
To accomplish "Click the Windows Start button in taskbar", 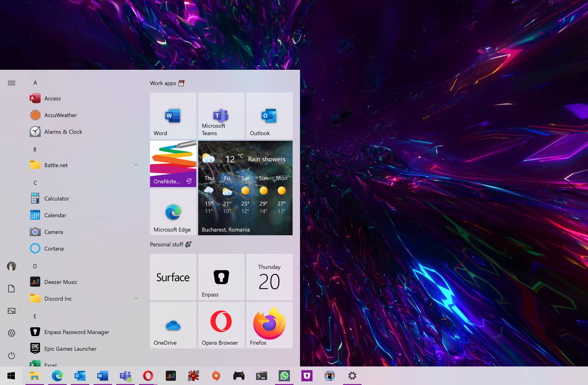I will pos(11,376).
